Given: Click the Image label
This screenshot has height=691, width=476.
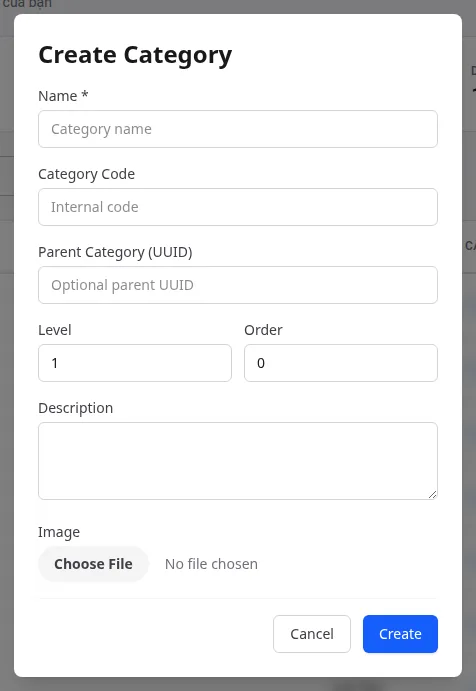Looking at the screenshot, I should pyautogui.click(x=59, y=532).
